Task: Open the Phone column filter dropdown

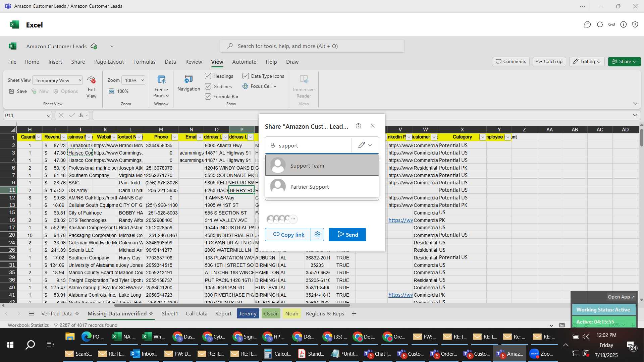Action: pos(174,137)
